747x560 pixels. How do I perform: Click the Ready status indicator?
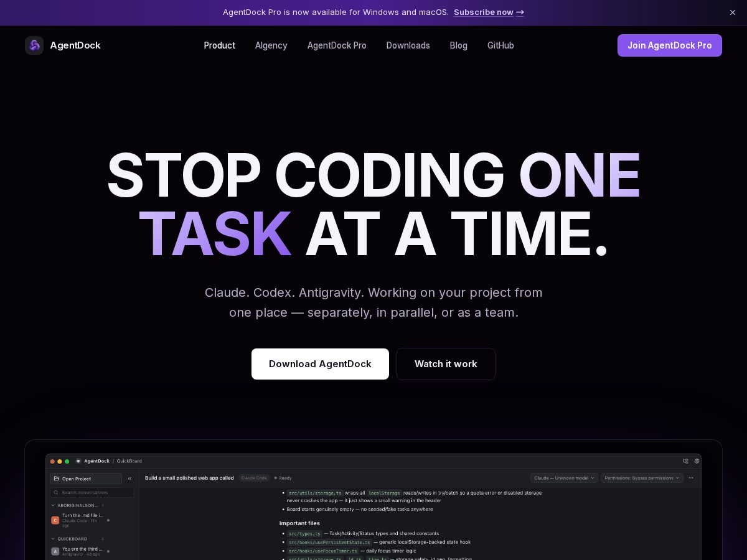click(x=283, y=478)
